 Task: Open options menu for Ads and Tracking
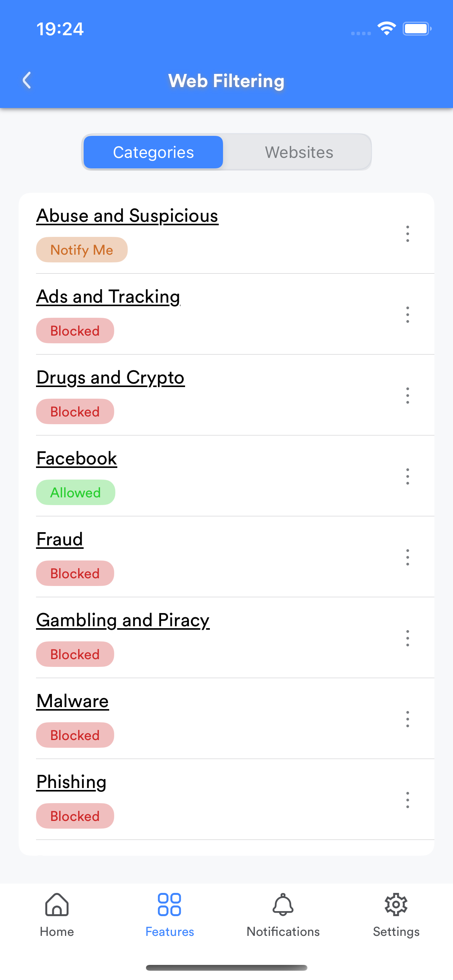(x=407, y=315)
